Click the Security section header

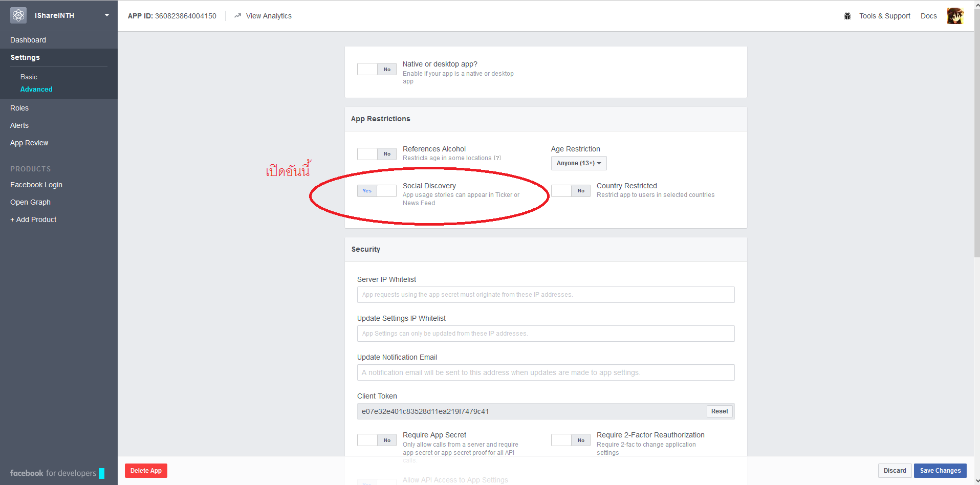pyautogui.click(x=546, y=249)
